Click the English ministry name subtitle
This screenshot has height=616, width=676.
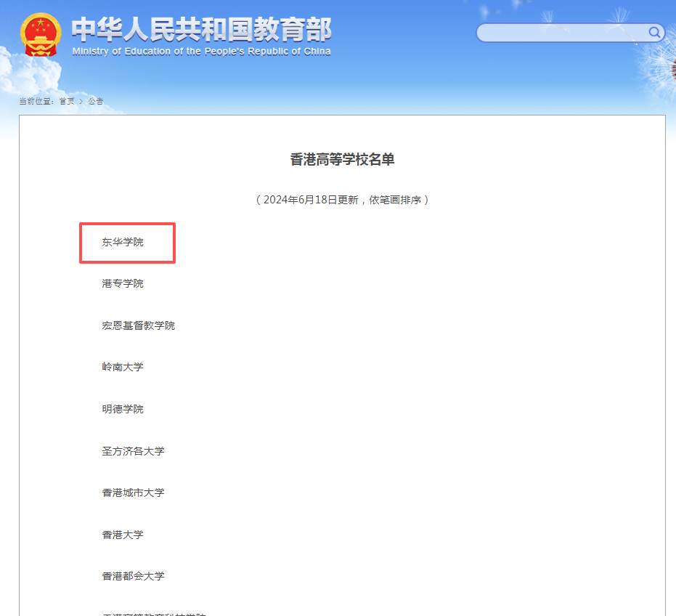coord(201,51)
